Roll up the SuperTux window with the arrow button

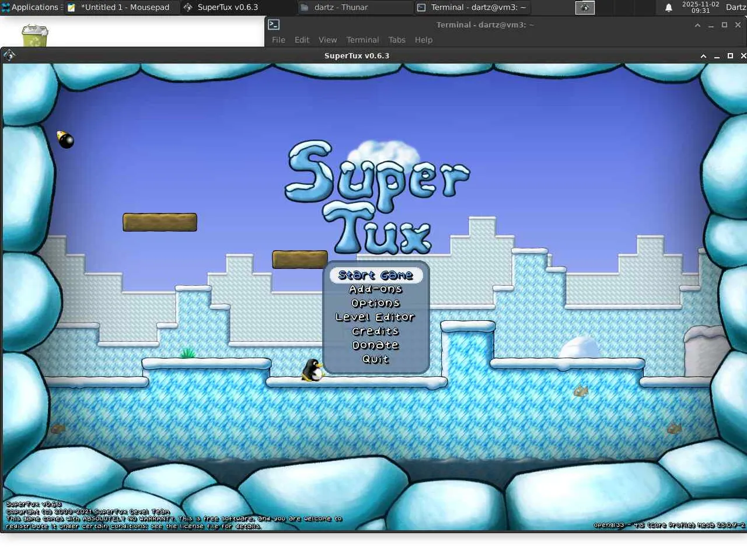tap(703, 56)
